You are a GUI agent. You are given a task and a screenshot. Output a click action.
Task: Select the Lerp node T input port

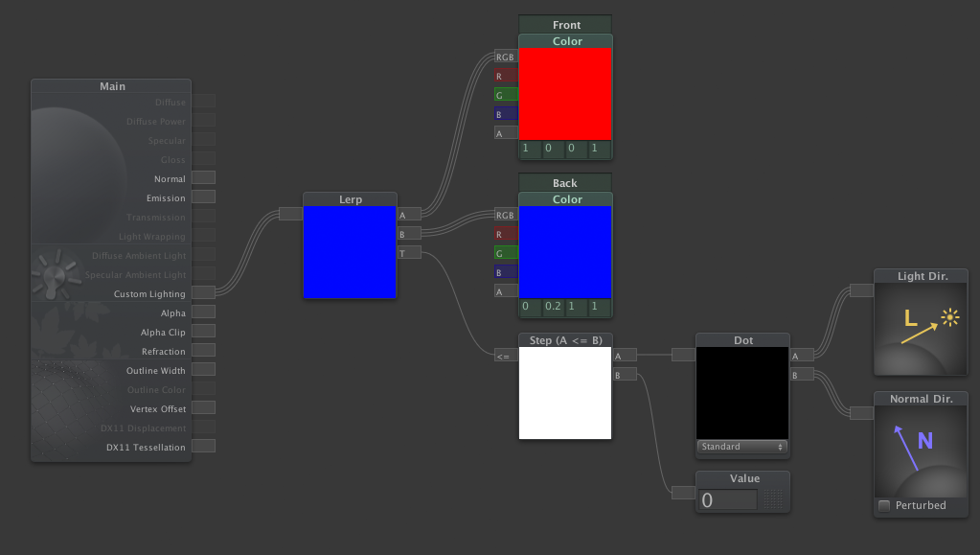pos(409,253)
